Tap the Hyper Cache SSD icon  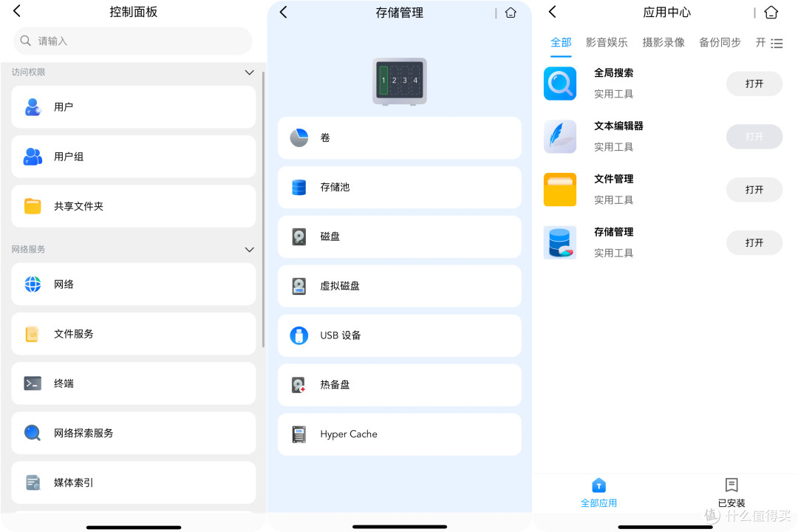299,434
